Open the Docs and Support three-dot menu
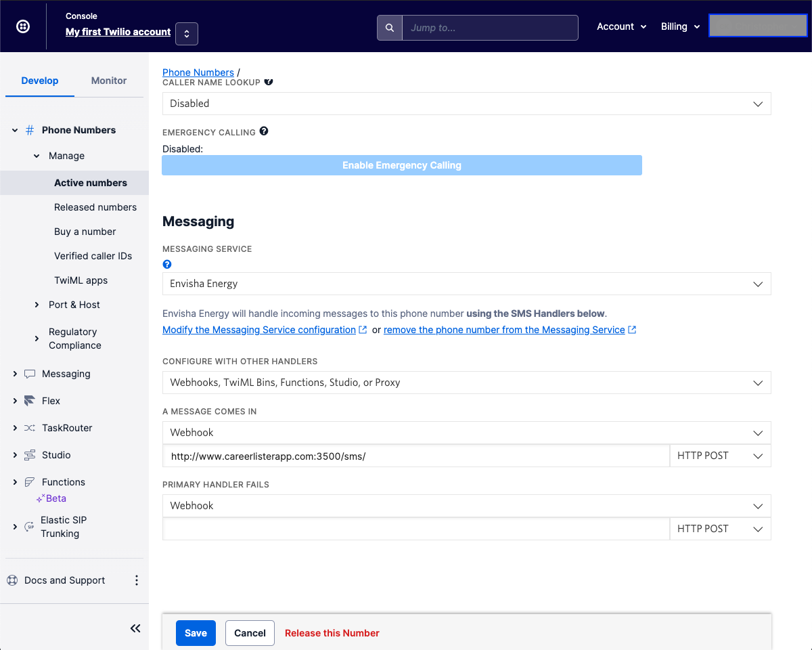Screen dimensions: 812x650 pyautogui.click(x=137, y=580)
